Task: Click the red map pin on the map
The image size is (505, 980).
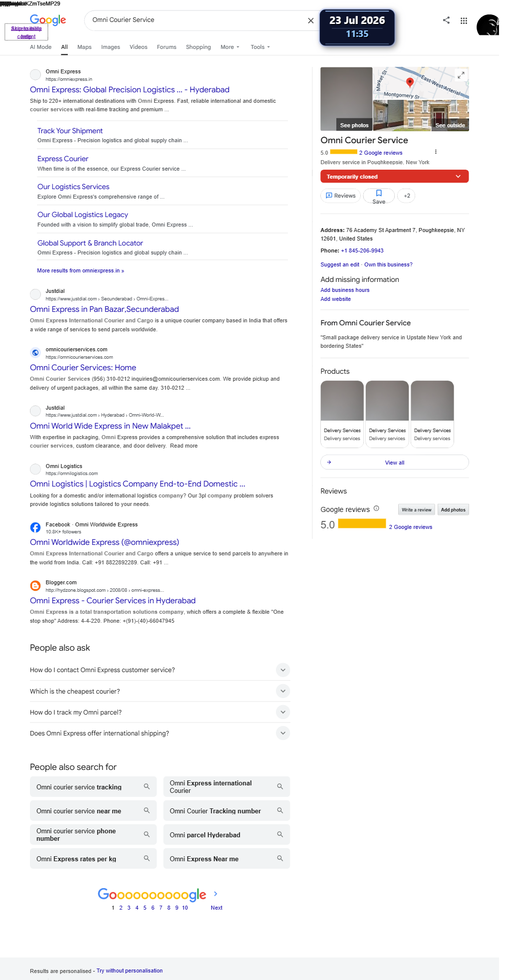Action: tap(410, 82)
